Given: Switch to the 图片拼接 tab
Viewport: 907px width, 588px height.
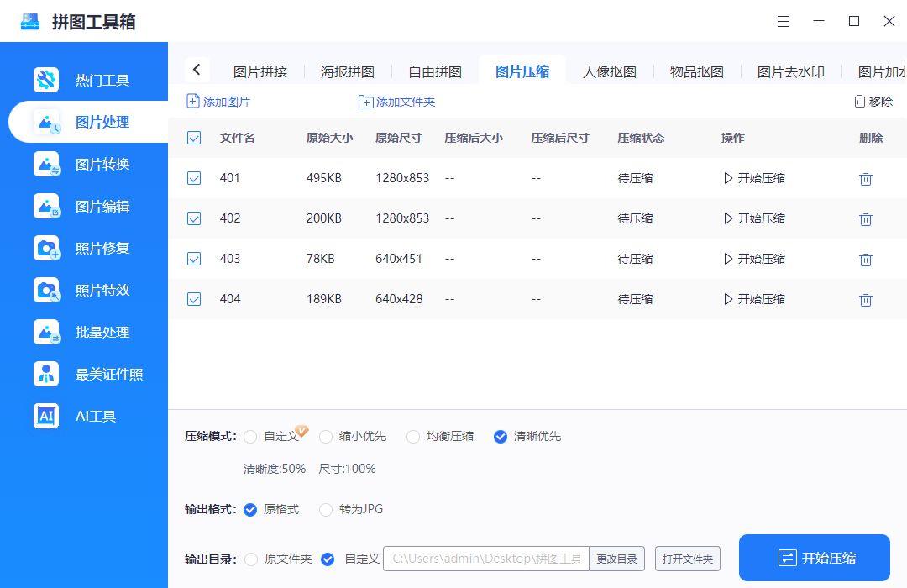Looking at the screenshot, I should click(x=260, y=71).
